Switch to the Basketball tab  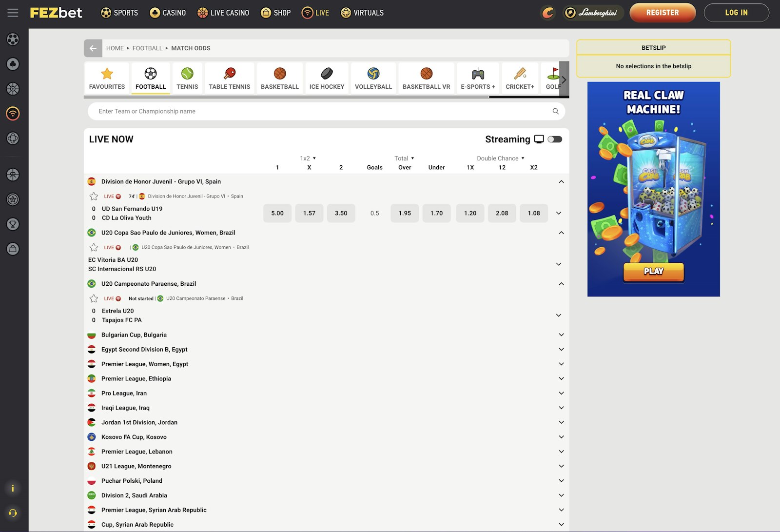[x=279, y=78]
